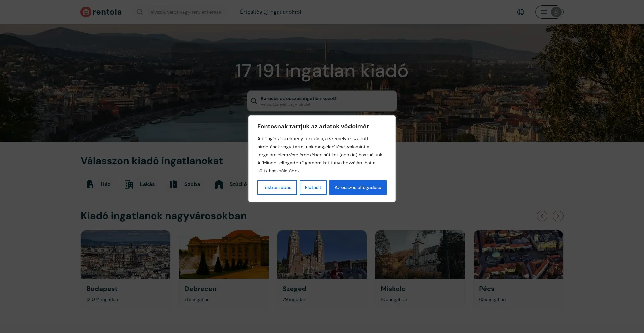Open Értesítés új ingatlanokról link
The height and width of the screenshot is (333, 644).
click(270, 12)
